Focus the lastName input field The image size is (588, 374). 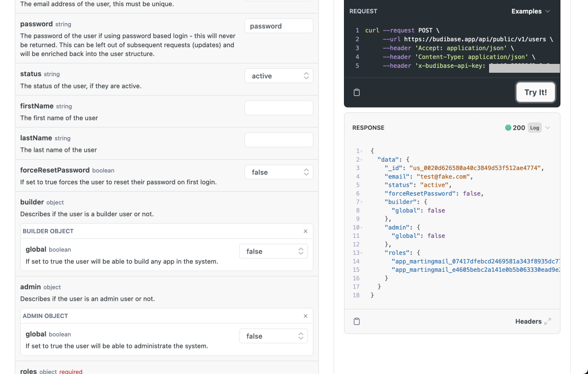pos(279,140)
